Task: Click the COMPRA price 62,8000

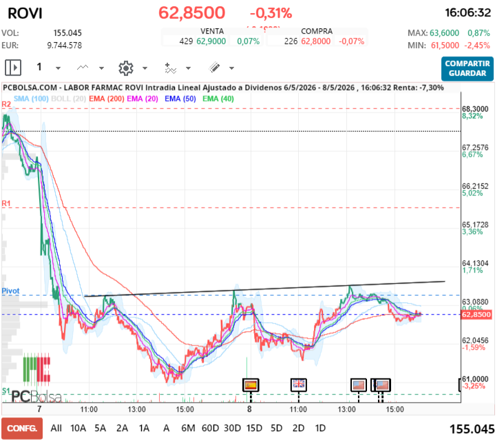Action: coord(315,41)
